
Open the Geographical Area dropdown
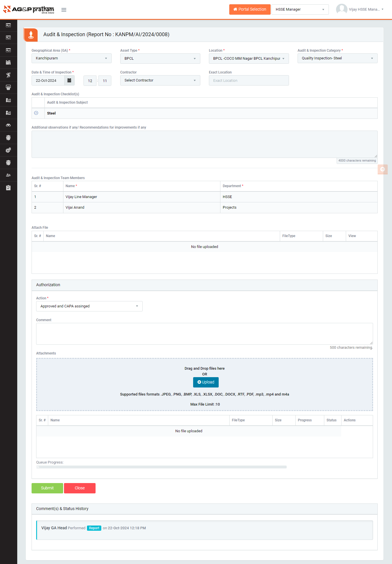coord(71,58)
